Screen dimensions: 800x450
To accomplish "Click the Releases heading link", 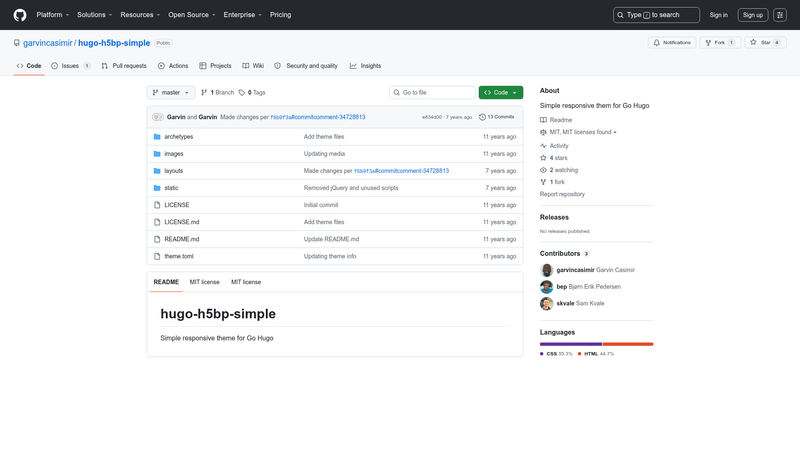I will tap(554, 217).
